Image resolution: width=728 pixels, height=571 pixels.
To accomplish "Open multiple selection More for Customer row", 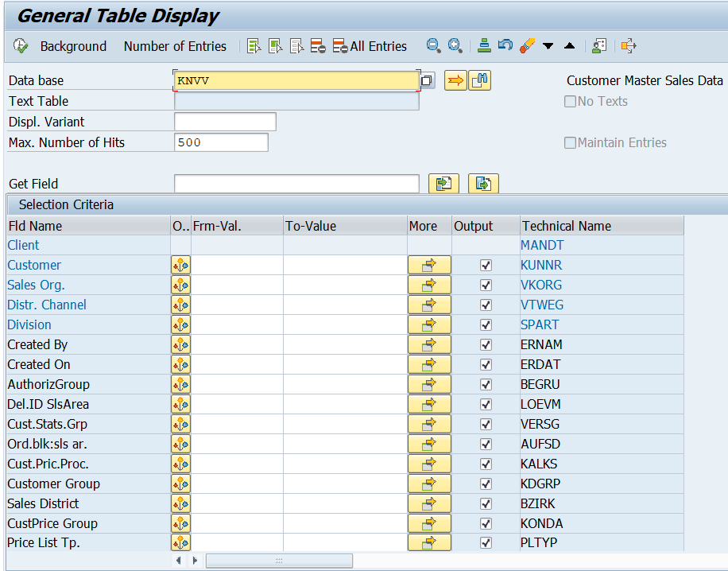I will coord(429,266).
